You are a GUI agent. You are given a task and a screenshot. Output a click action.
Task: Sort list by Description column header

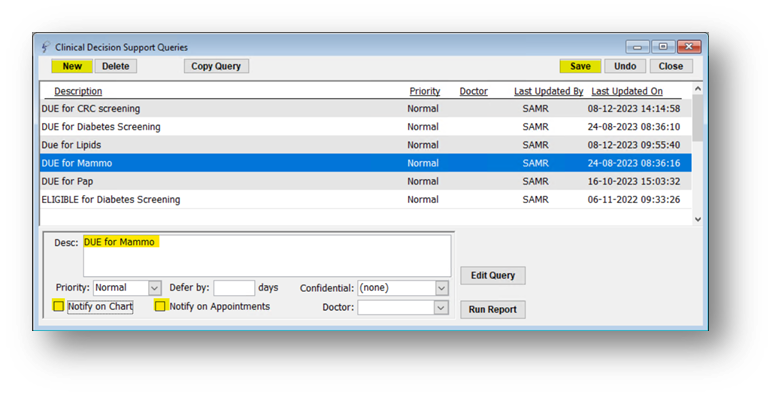click(78, 91)
